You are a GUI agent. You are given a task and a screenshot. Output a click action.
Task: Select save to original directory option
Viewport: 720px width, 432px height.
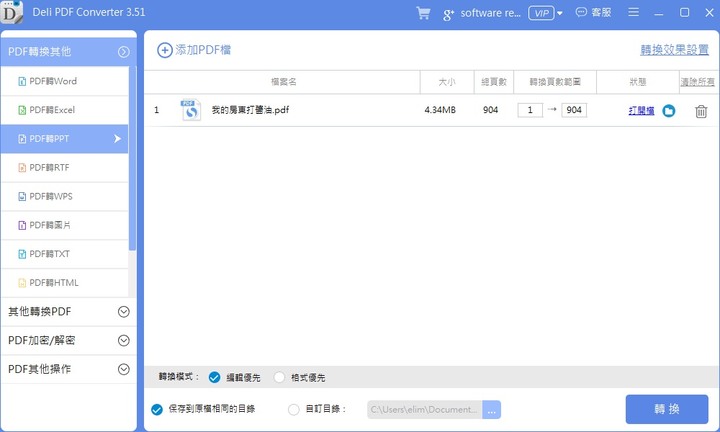tap(157, 410)
